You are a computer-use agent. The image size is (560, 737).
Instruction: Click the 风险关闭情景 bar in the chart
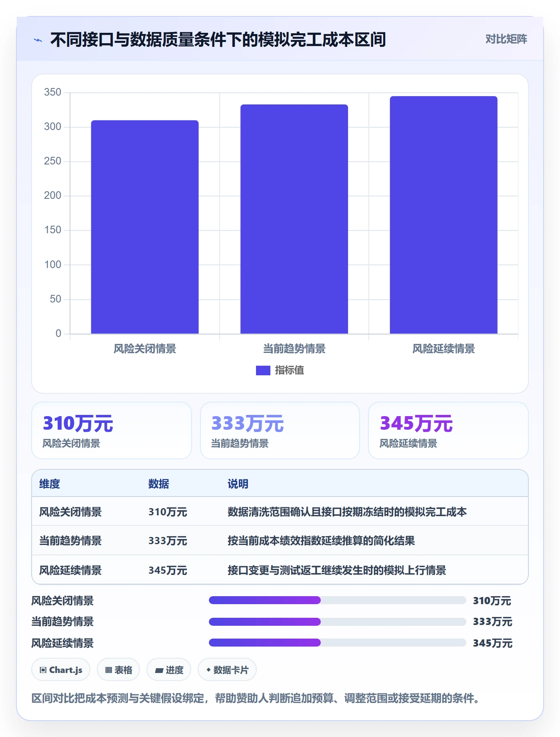145,227
